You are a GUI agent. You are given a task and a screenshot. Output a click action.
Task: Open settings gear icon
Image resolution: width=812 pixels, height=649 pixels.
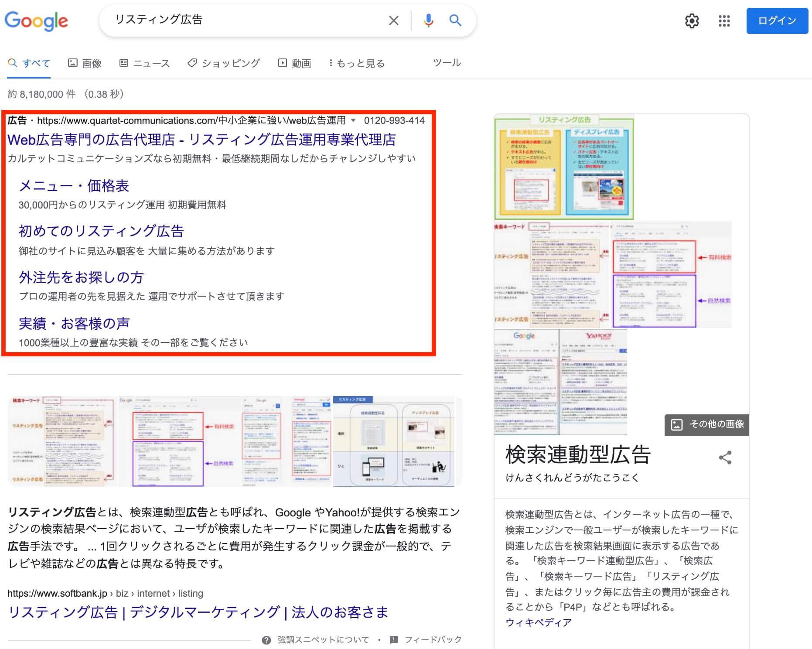tap(692, 20)
